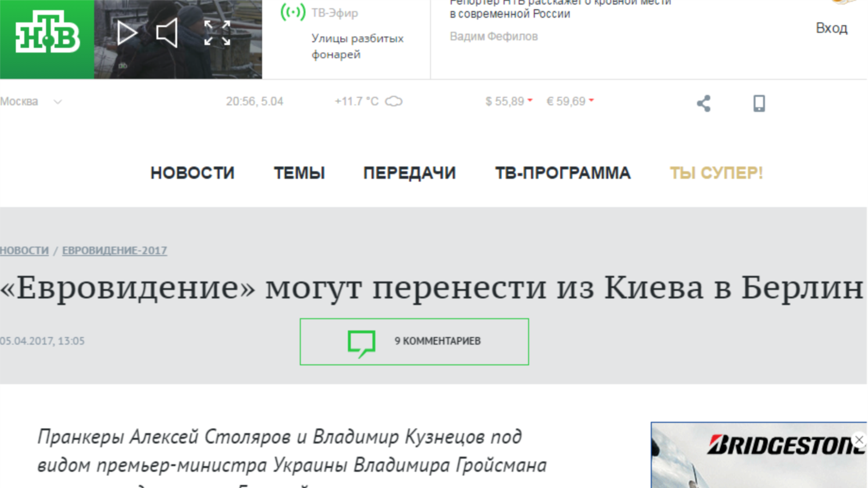Image resolution: width=868 pixels, height=488 pixels.
Task: Click author name Вадим Фефилов
Action: (x=494, y=36)
